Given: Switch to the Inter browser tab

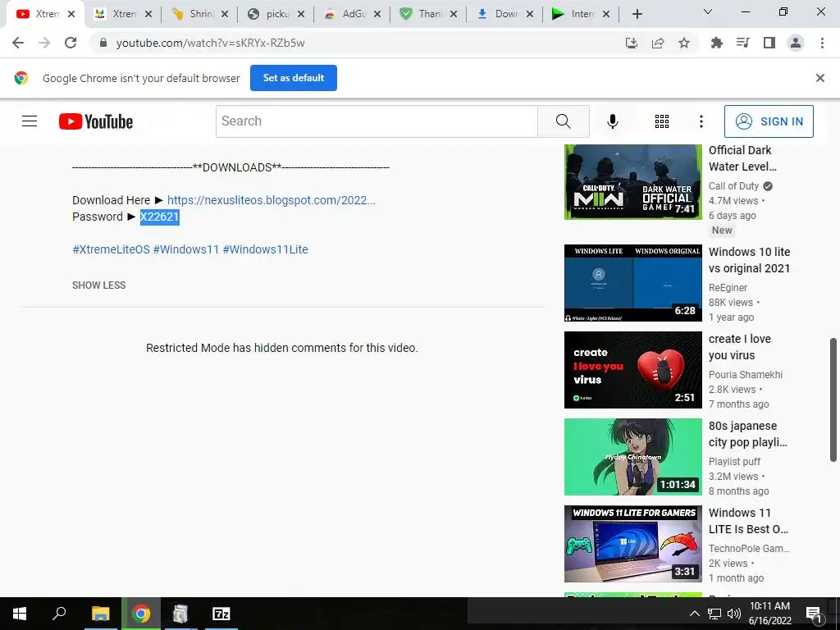Looking at the screenshot, I should click(582, 15).
